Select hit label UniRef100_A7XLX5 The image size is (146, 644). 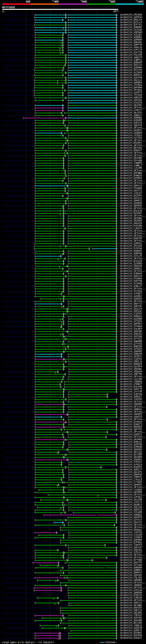pyautogui.click(x=131, y=256)
